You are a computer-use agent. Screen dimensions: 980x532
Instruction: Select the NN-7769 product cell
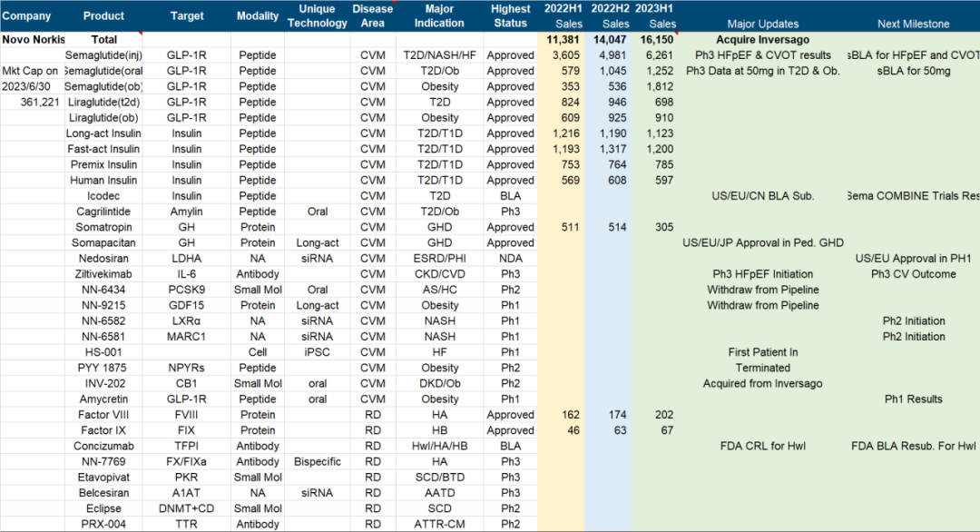pyautogui.click(x=103, y=461)
